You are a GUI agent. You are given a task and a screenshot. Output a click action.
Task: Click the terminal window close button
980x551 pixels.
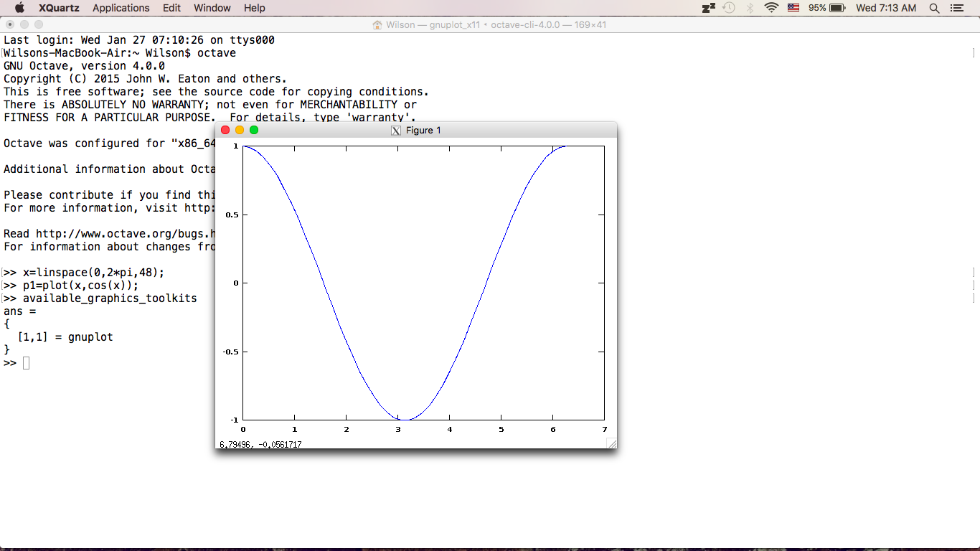pyautogui.click(x=10, y=24)
